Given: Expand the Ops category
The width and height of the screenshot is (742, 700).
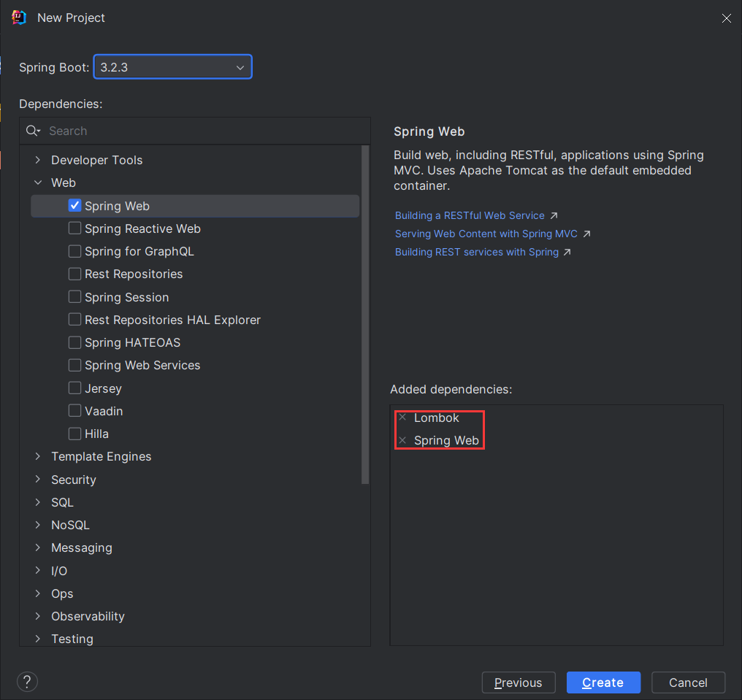Looking at the screenshot, I should (x=38, y=593).
